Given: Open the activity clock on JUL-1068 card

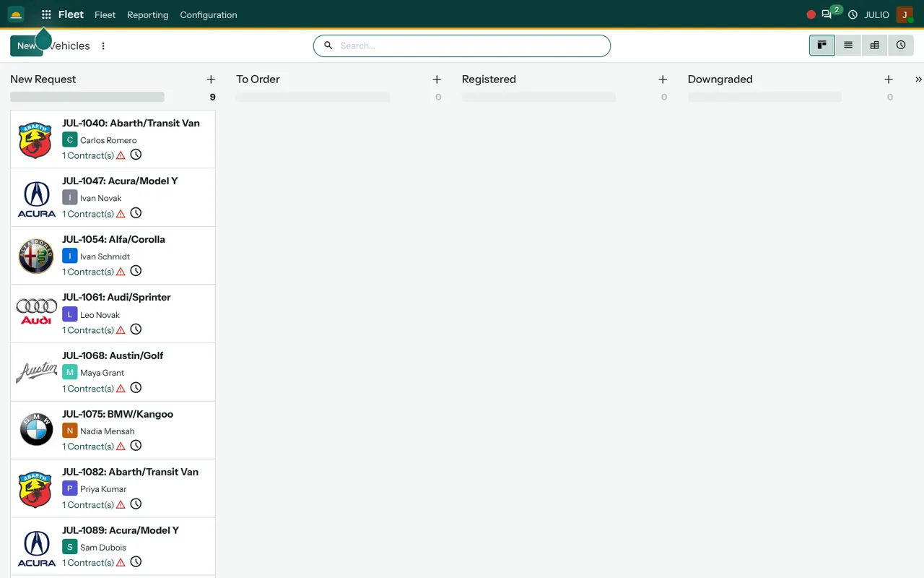Looking at the screenshot, I should (x=136, y=388).
